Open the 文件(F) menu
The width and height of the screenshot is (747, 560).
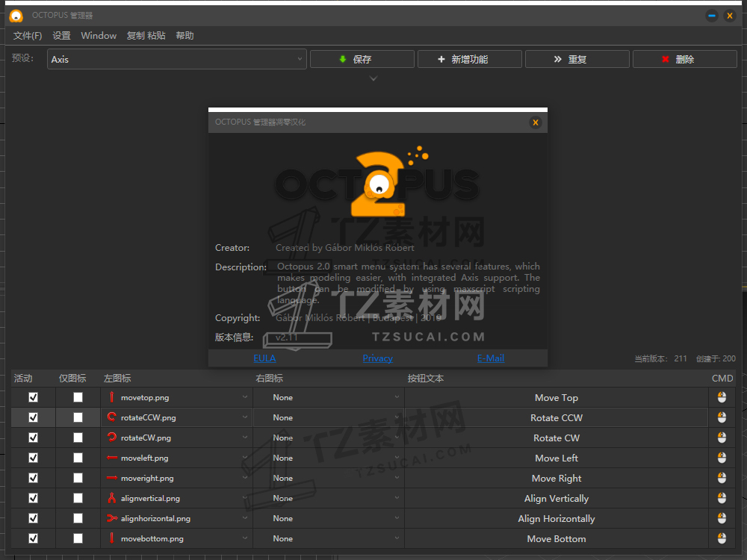coord(28,36)
